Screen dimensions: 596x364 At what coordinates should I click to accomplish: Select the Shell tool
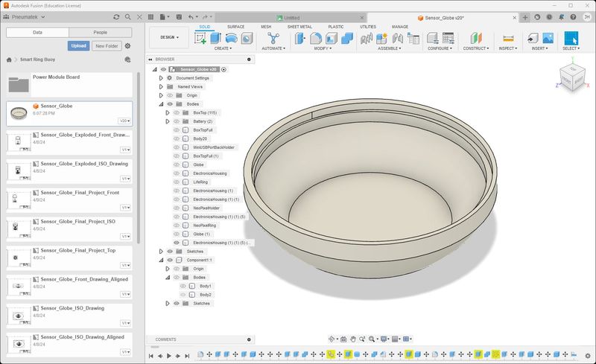coord(331,38)
